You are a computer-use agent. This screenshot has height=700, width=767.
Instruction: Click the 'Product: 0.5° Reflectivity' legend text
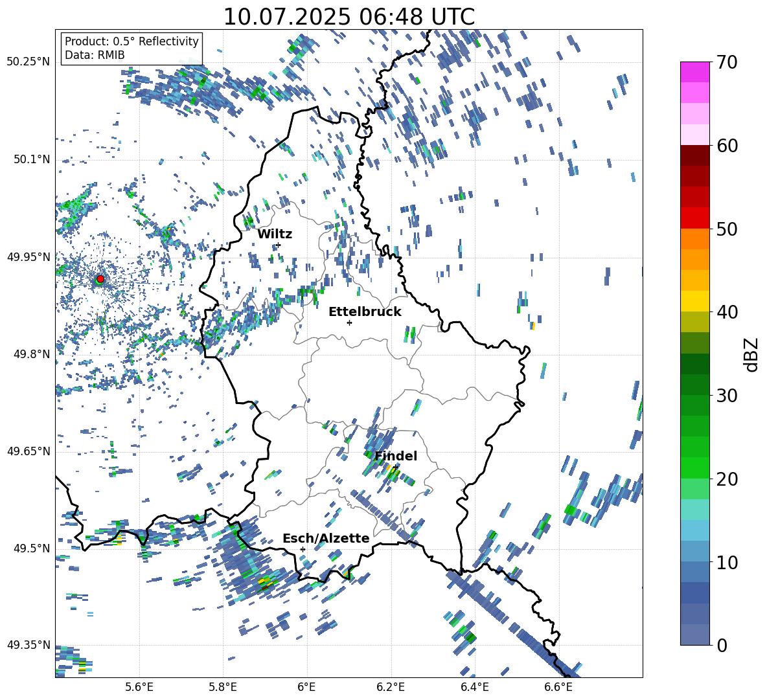(x=132, y=41)
